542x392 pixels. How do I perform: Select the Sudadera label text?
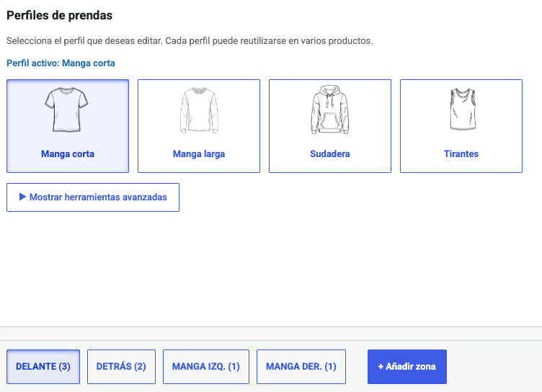[330, 153]
